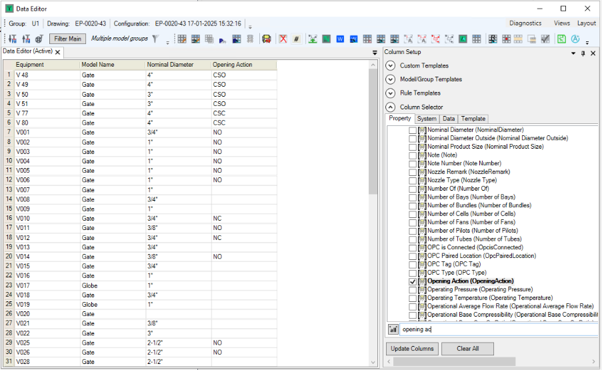Open toolbar overflow arrow after the filter funnel
This screenshot has width=602, height=370.
167,42
